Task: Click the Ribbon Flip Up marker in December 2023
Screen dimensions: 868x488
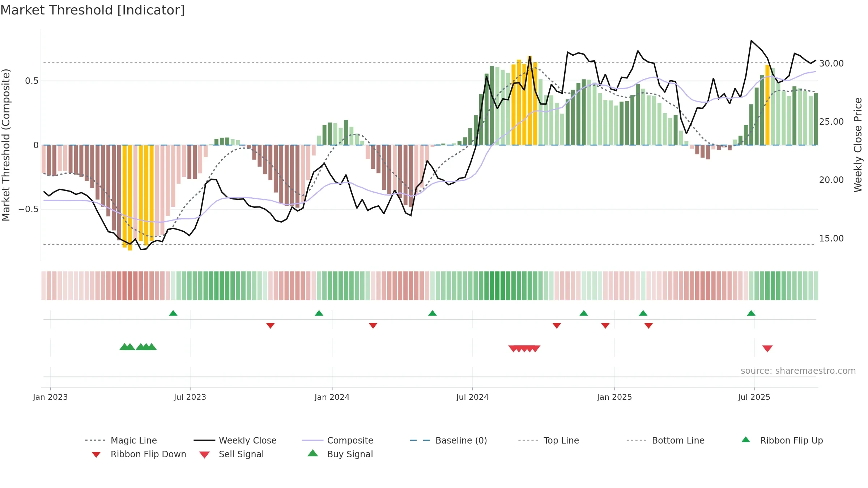Action: 319,313
